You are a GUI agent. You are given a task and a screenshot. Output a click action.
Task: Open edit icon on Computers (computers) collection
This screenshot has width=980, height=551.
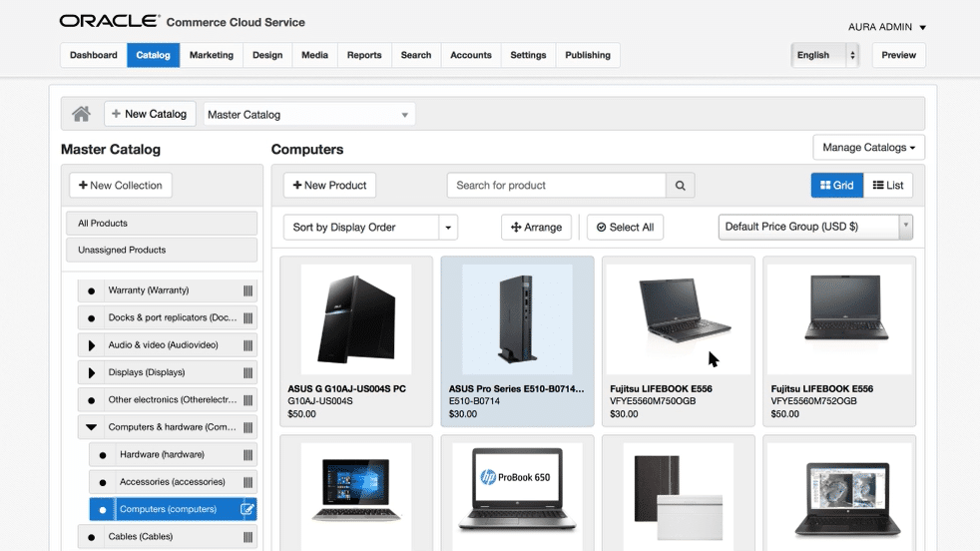(247, 509)
